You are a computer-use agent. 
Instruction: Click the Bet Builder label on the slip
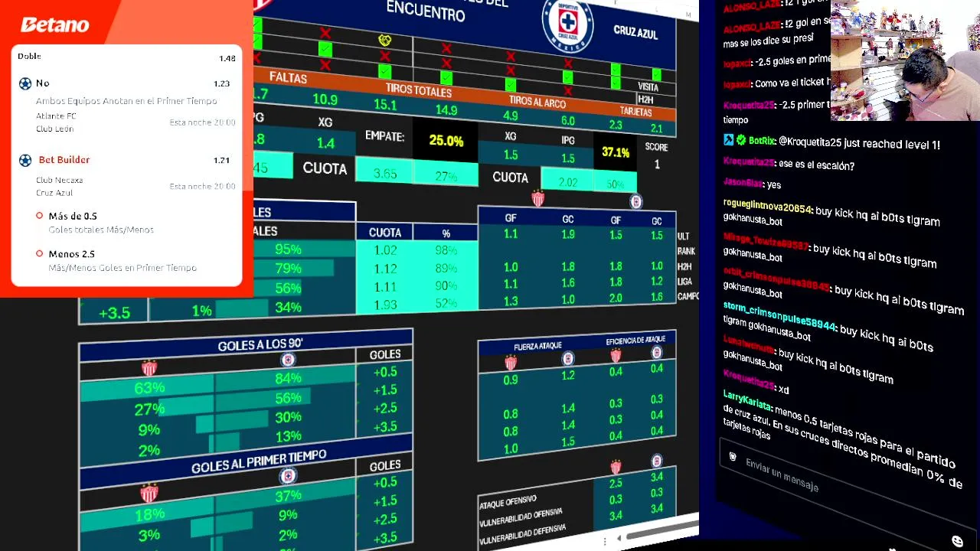point(64,160)
